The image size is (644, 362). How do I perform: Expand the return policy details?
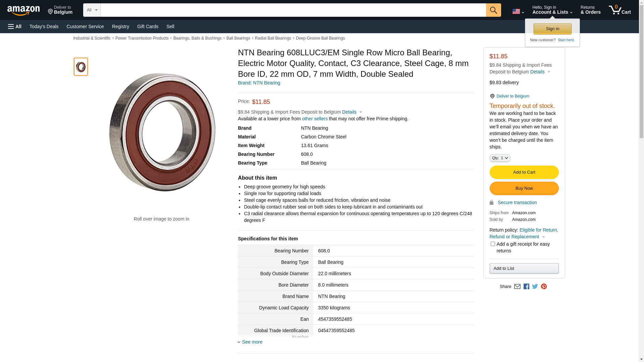coord(544,237)
